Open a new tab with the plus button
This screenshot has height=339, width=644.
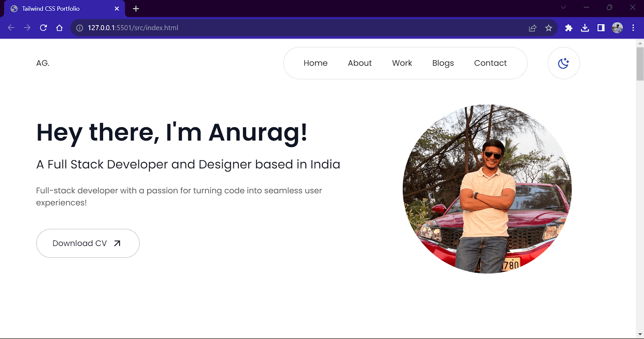coord(136,8)
